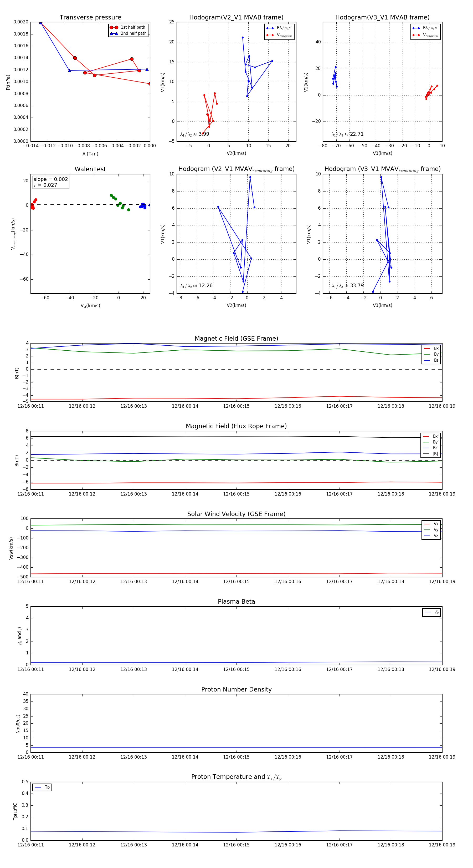
Task: Click the 'Hodogram (V3_V1 MVAV remaining frame)' title
Action: coord(382,169)
